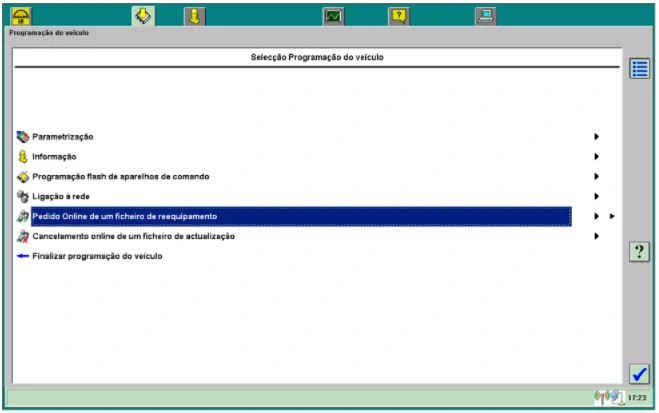Image resolution: width=659 pixels, height=413 pixels.
Task: Click the yellow diamond arrow toolbar icon
Action: pyautogui.click(x=143, y=15)
